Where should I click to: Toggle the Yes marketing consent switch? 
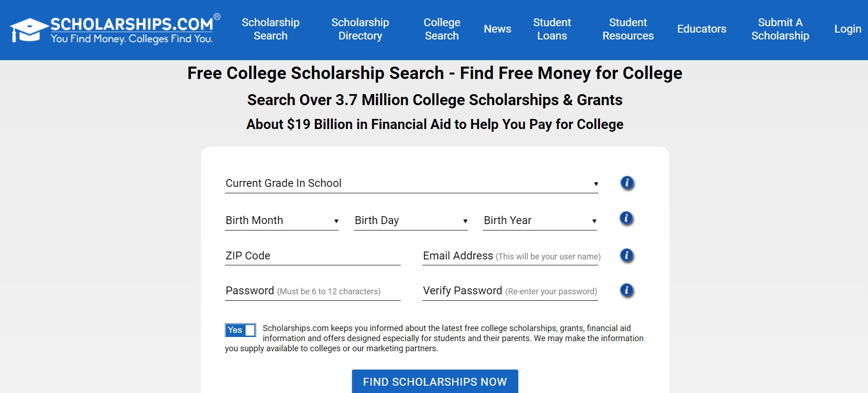(x=240, y=330)
